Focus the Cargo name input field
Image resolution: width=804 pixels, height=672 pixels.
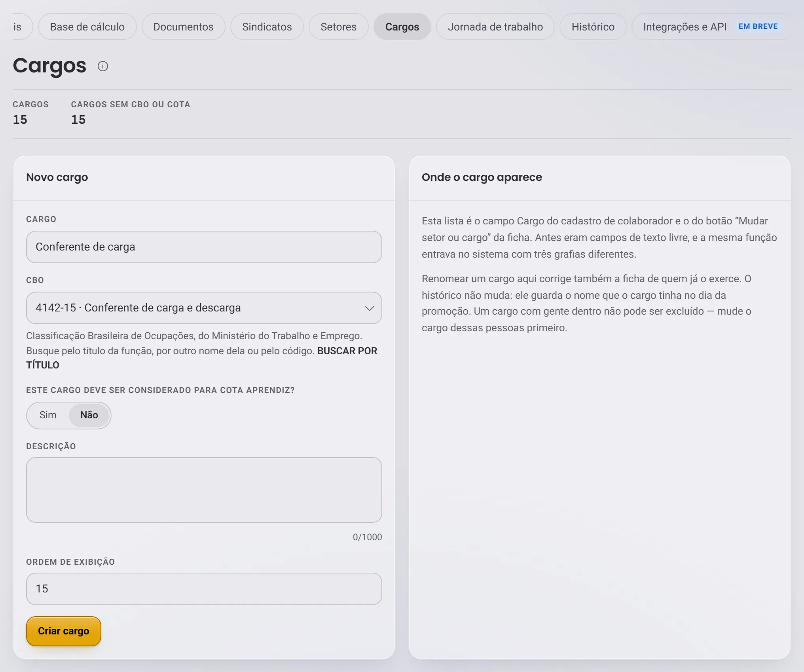click(204, 247)
